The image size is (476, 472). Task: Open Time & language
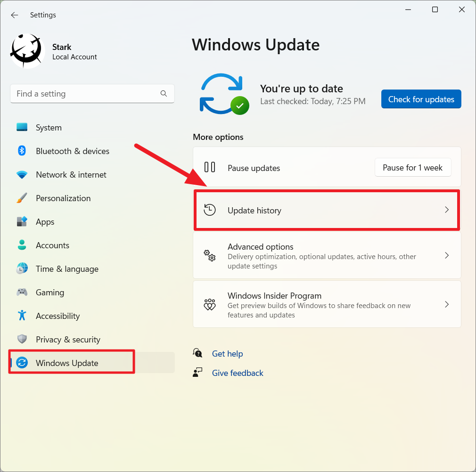pos(92,269)
